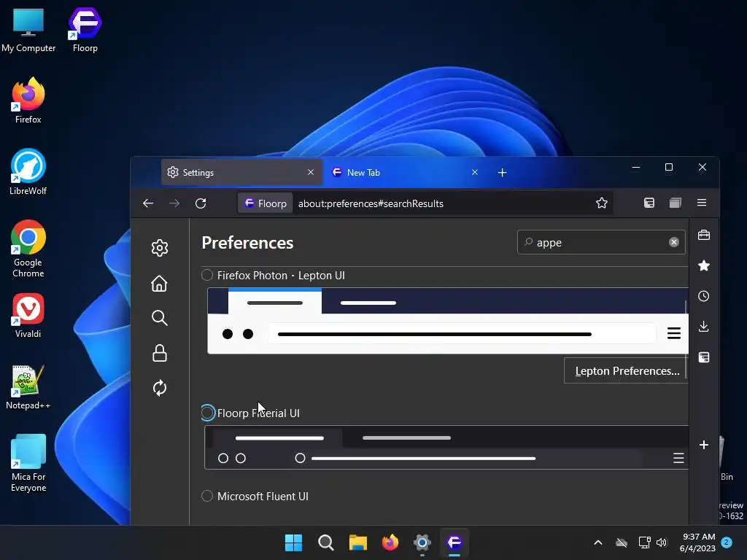Bookmark this page with the star
Image resolution: width=747 pixels, height=560 pixels.
(602, 203)
